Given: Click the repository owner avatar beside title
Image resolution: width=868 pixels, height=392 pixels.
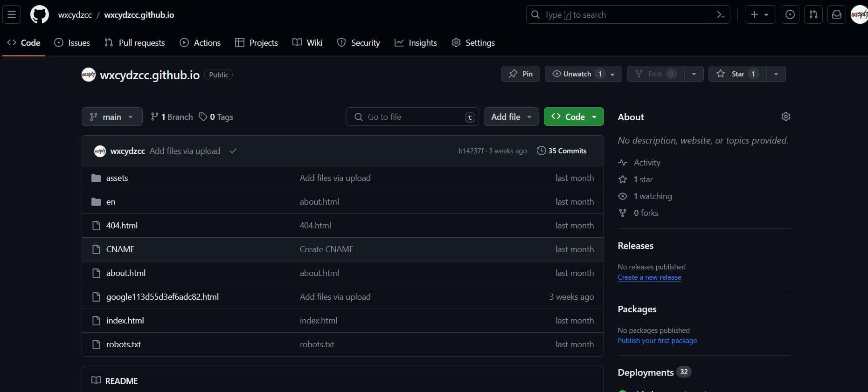Looking at the screenshot, I should tap(89, 75).
